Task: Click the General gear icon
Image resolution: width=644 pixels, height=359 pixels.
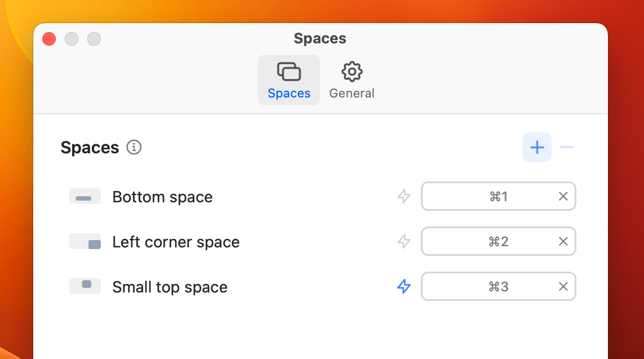Action: click(352, 72)
